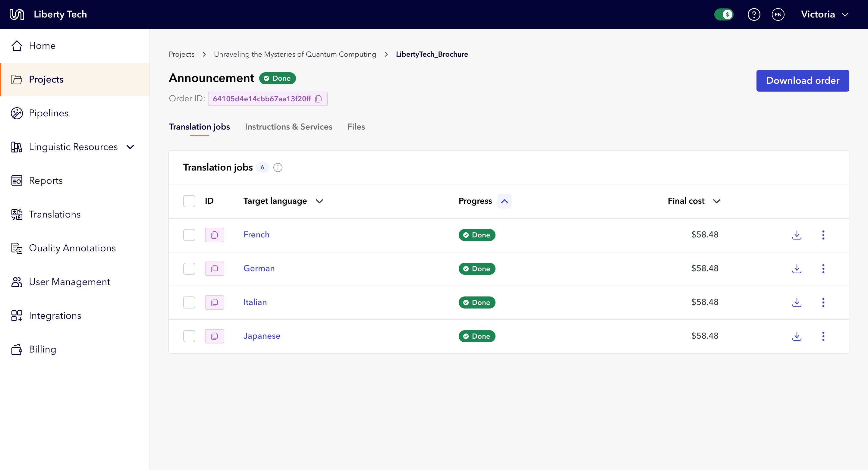
Task: Click the Translation jobs info icon
Action: click(x=278, y=168)
